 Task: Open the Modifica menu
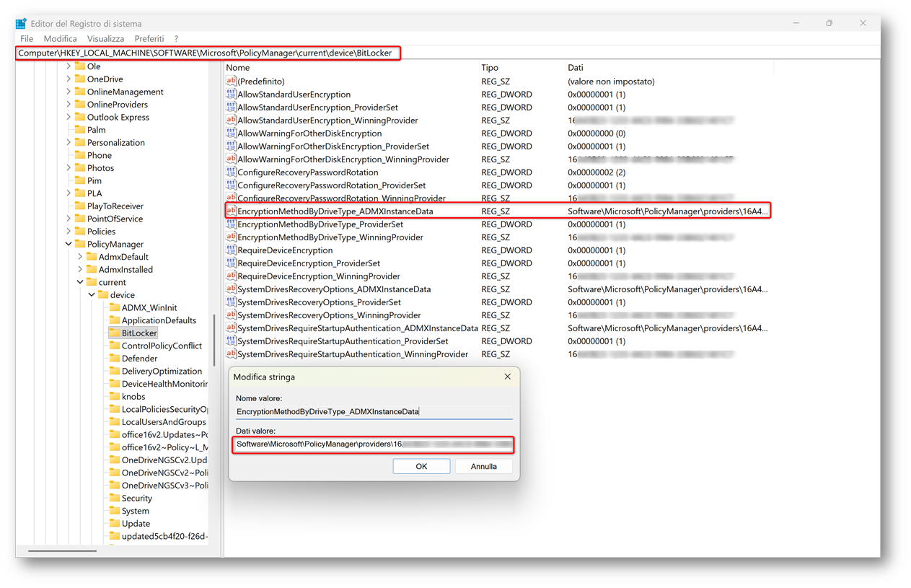(60, 38)
